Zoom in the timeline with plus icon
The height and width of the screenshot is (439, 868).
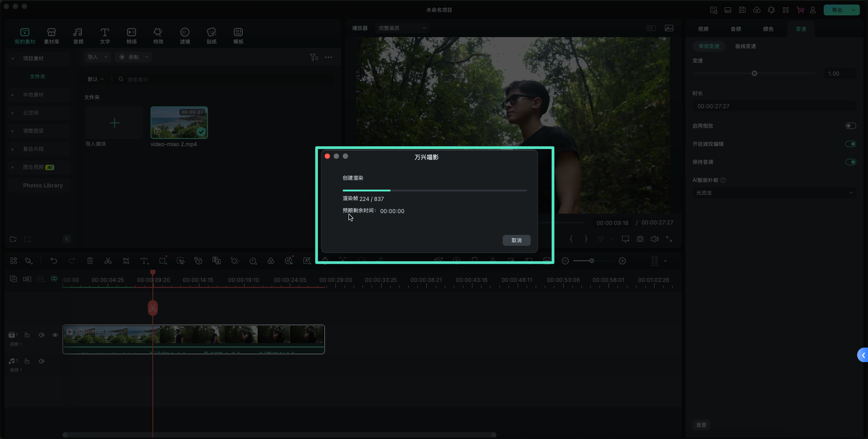click(x=622, y=261)
